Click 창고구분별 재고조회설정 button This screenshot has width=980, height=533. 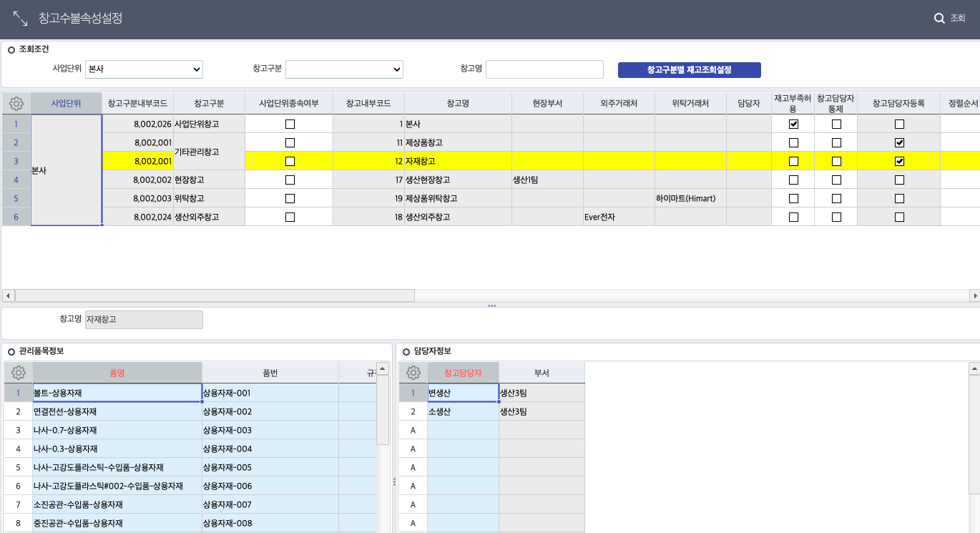689,69
